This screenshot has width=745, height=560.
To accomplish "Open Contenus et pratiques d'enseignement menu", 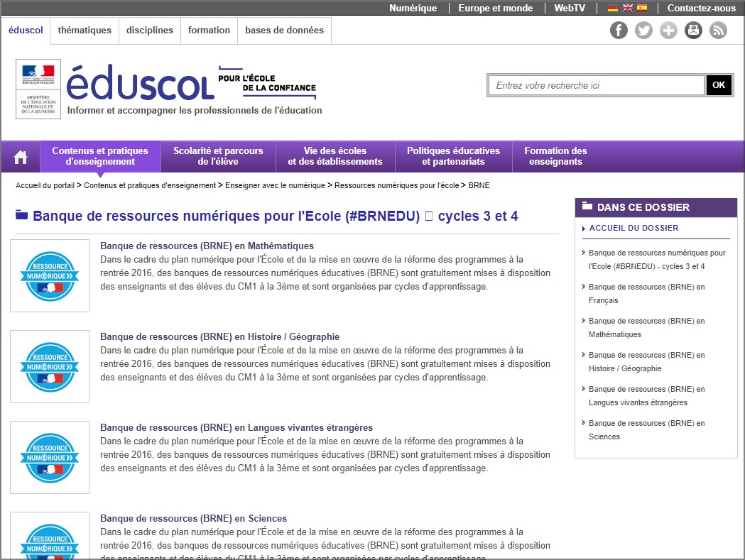I will (x=100, y=156).
